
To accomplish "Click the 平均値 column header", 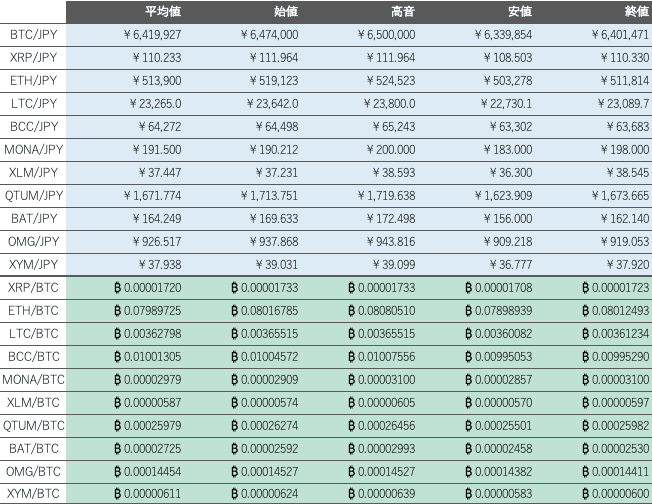I will pos(163,12).
